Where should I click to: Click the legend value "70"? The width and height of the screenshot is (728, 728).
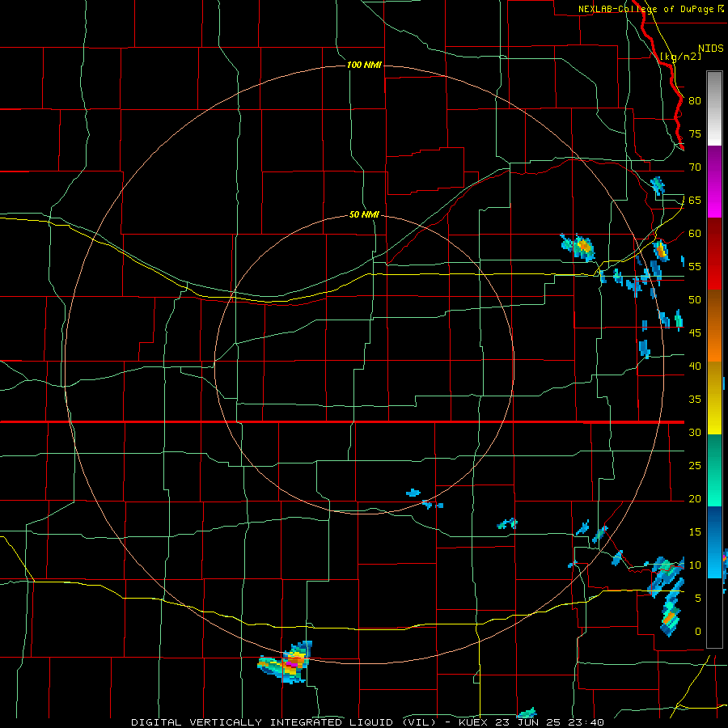coord(695,167)
